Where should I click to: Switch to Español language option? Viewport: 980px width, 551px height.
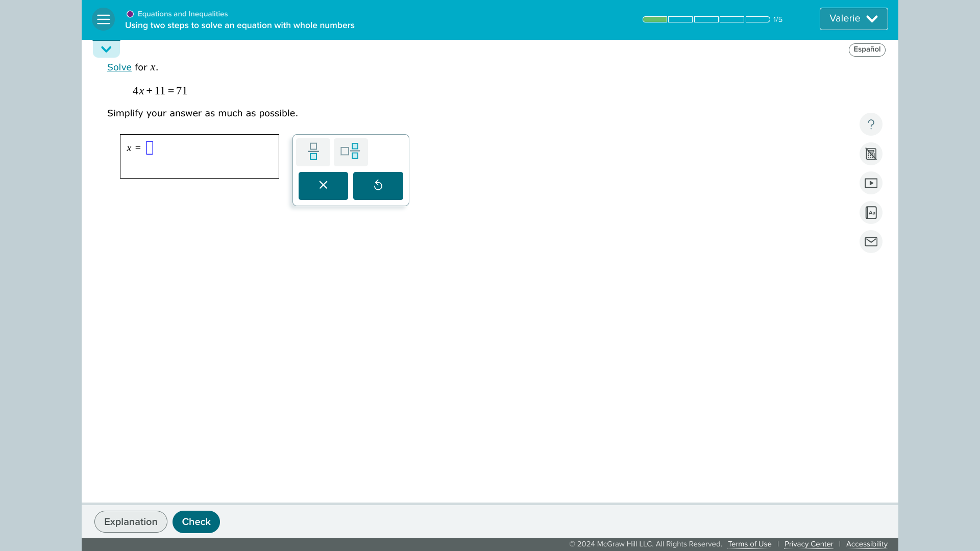tap(867, 49)
